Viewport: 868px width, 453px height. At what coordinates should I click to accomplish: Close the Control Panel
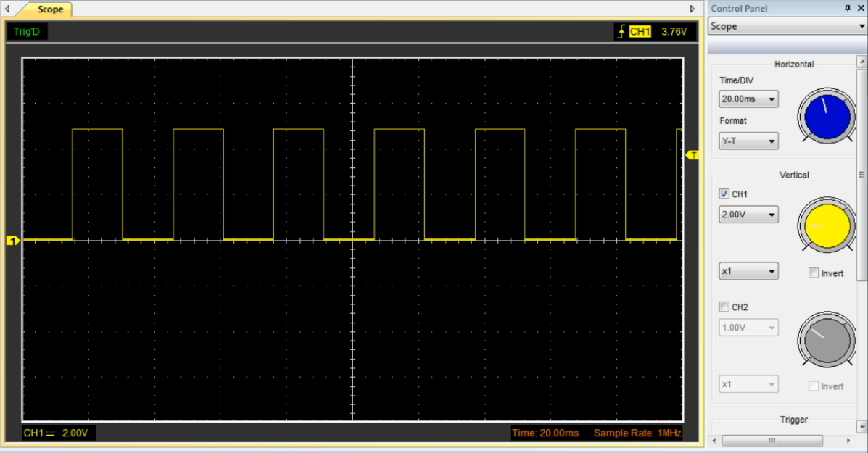point(861,9)
